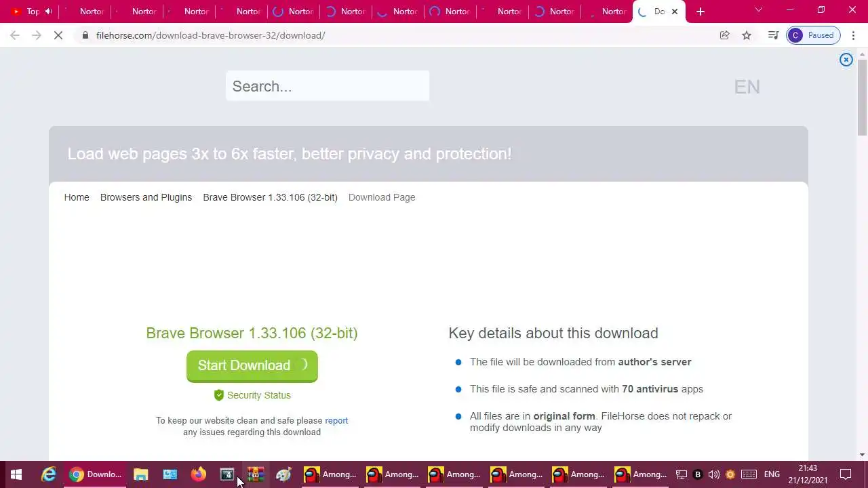Open the Paused profile button
Image resolution: width=868 pixels, height=488 pixels.
click(x=813, y=35)
